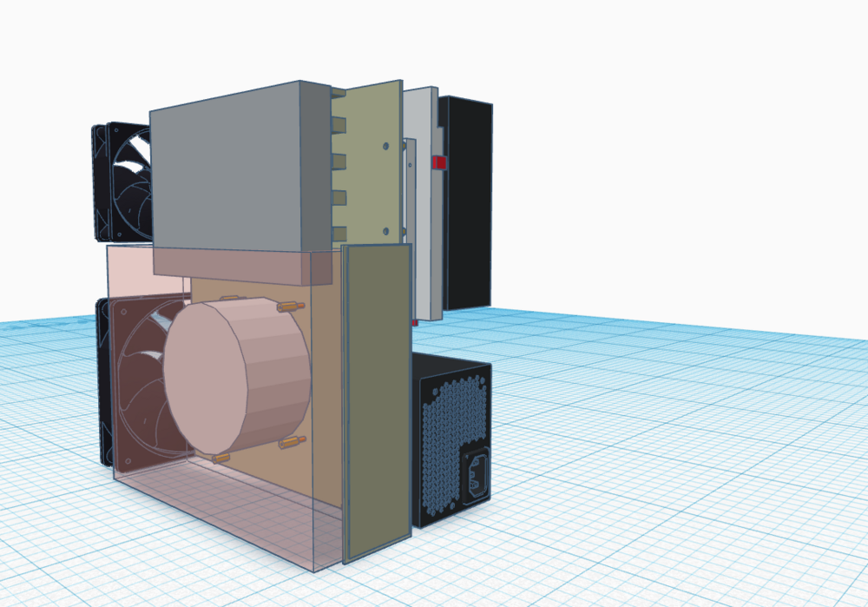The image size is (868, 607).
Task: Click the black box at upper right
Action: click(467, 204)
